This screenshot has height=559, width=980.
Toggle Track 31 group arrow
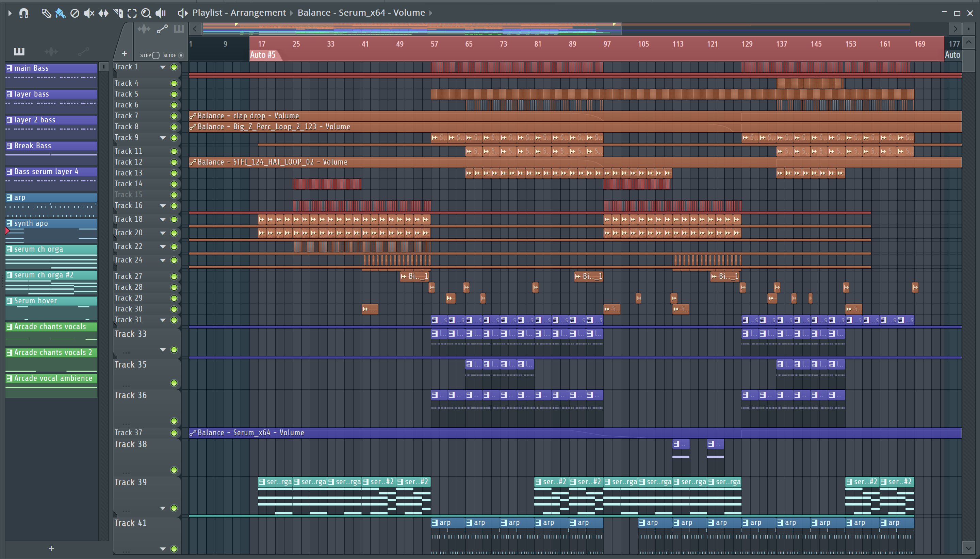tap(163, 320)
